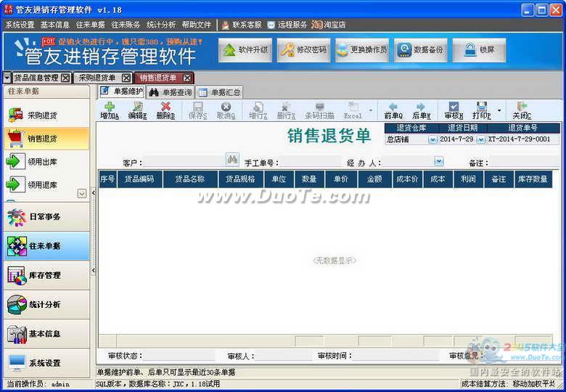The image size is (566, 392).
Task: Open the 日常事务 sidebar section
Action: [46, 216]
